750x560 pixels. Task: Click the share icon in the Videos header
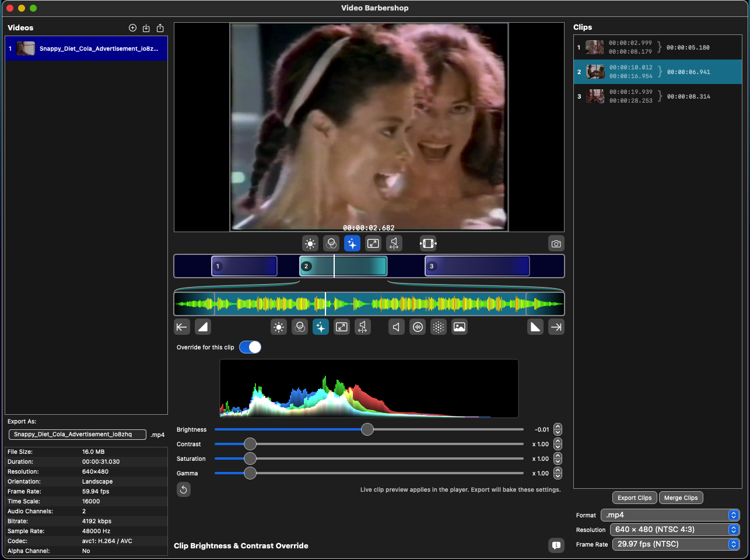[160, 28]
